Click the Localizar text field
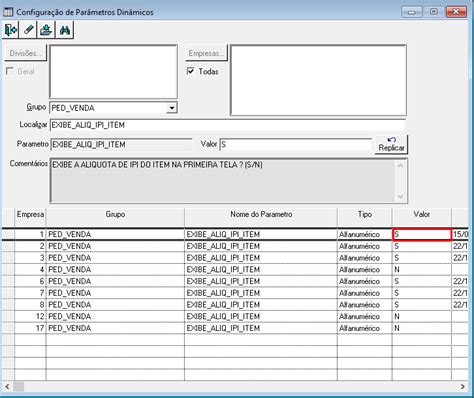 228,125
